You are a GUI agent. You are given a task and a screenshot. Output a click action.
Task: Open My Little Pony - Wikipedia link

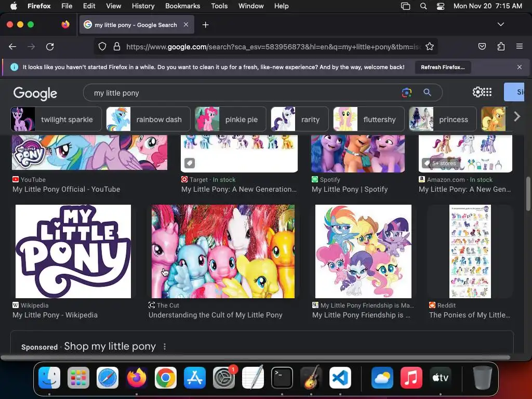coord(55,315)
